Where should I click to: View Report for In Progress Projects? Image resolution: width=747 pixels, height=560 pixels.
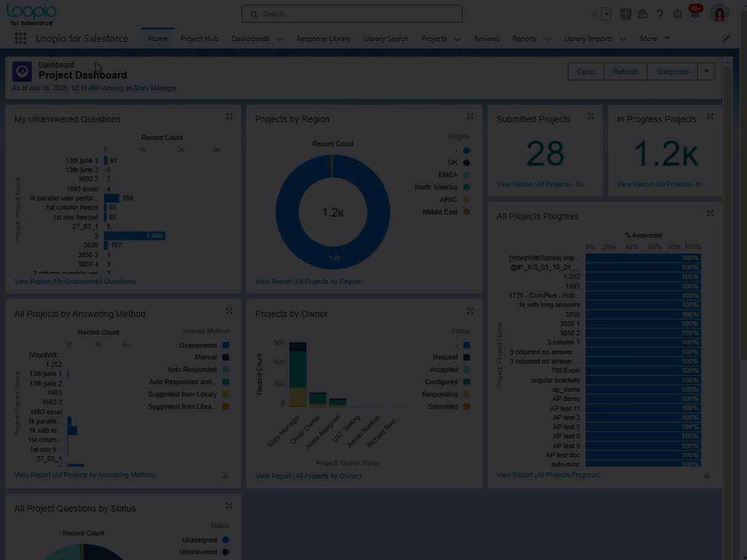click(x=663, y=184)
